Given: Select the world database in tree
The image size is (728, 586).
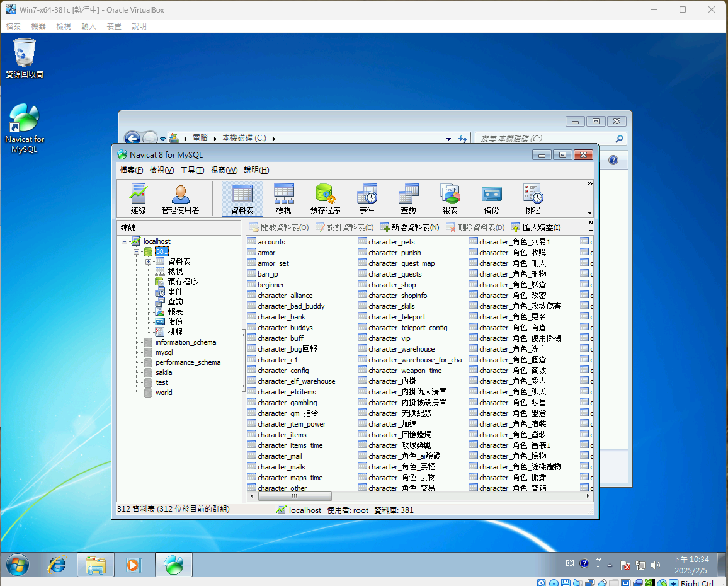Looking at the screenshot, I should 164,393.
